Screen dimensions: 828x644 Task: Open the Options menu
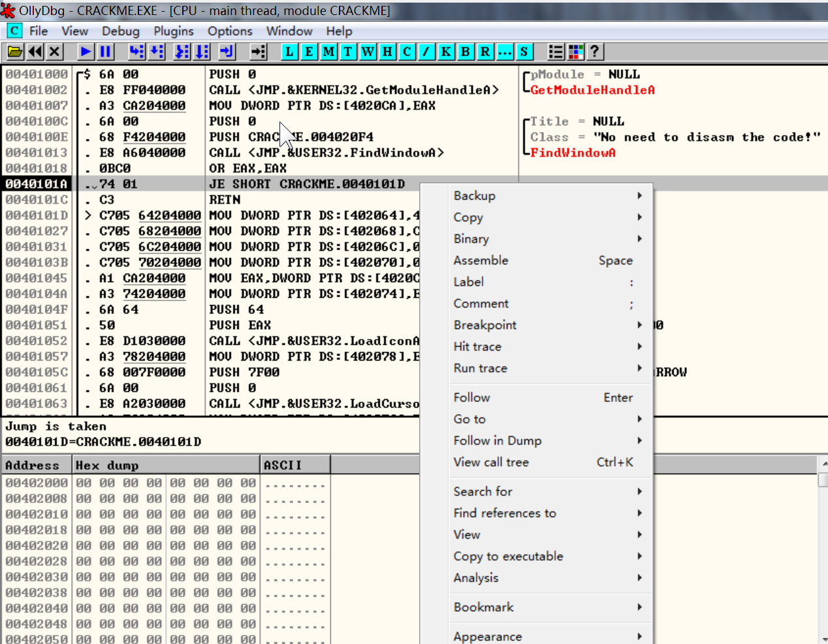(230, 31)
